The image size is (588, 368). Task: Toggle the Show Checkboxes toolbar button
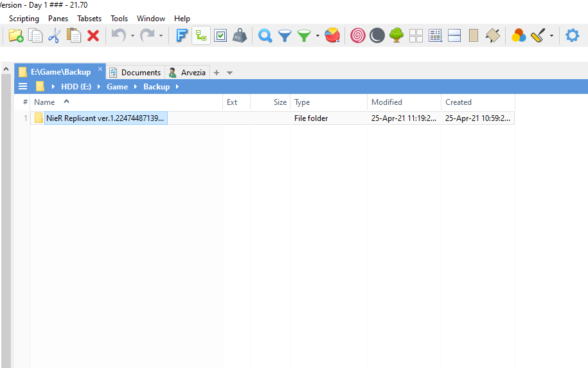(x=220, y=36)
